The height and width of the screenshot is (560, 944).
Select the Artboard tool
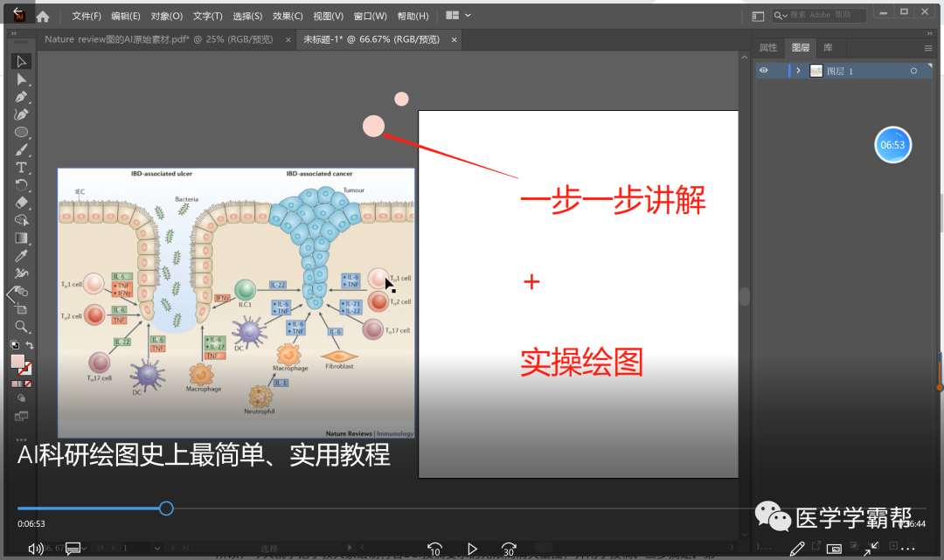(x=21, y=309)
